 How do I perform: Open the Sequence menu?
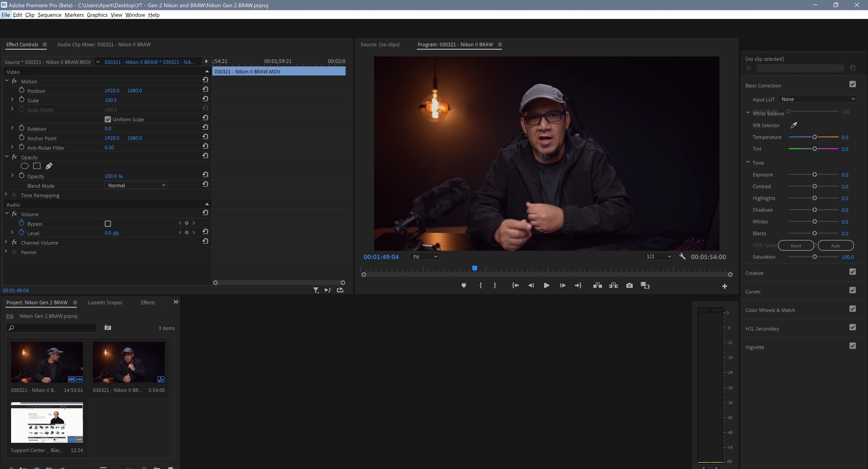click(49, 15)
